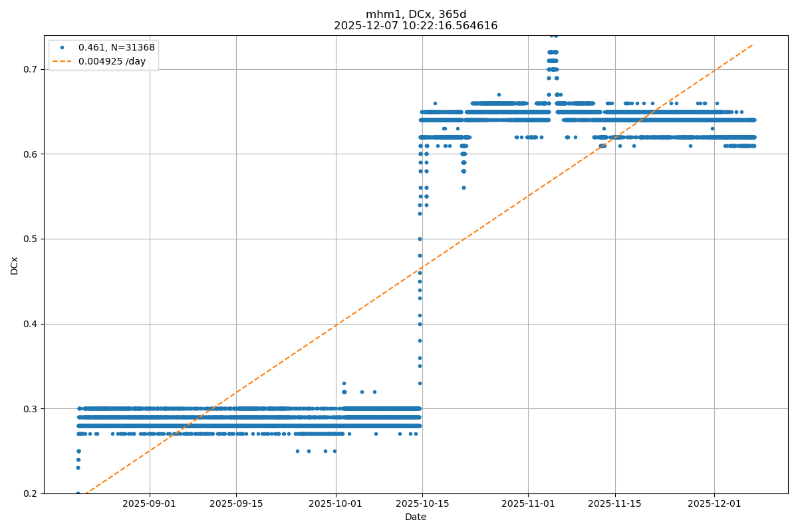The image size is (798, 532).
Task: Click the 2025-09-01 x-axis tick label
Action: [x=150, y=504]
